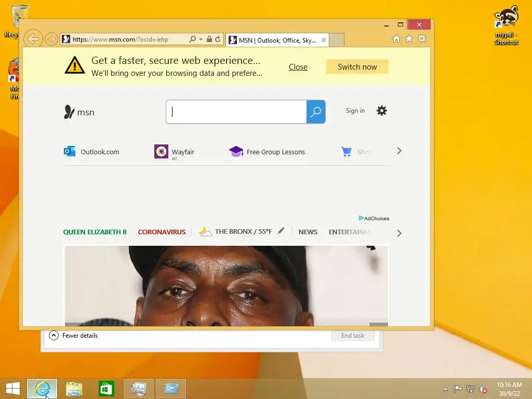Open the Windows Store taskbar icon
532x399 pixels.
point(106,389)
